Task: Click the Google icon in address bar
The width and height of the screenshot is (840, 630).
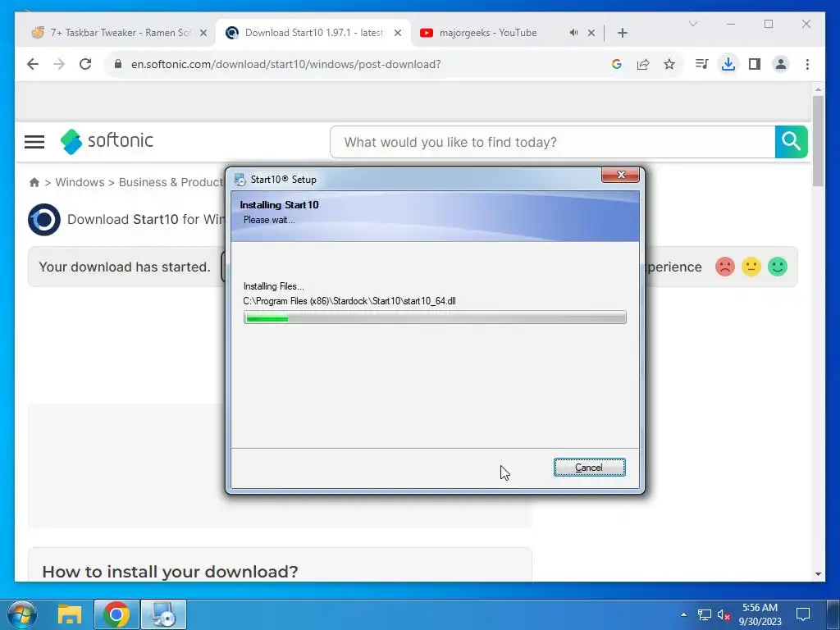Action: (x=617, y=64)
